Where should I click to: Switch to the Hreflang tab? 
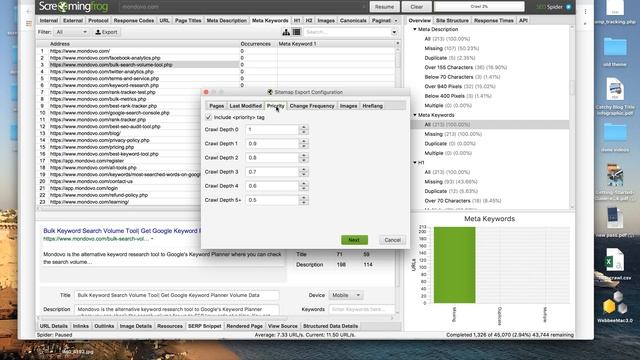pos(373,106)
